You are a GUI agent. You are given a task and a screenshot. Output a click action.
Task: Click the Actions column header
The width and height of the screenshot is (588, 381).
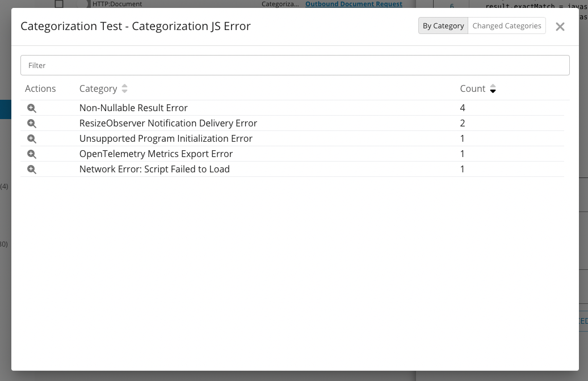pyautogui.click(x=40, y=88)
